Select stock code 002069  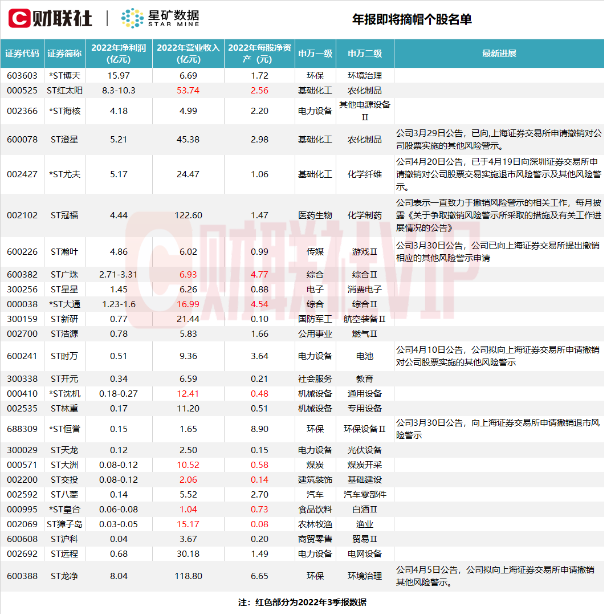click(x=22, y=524)
